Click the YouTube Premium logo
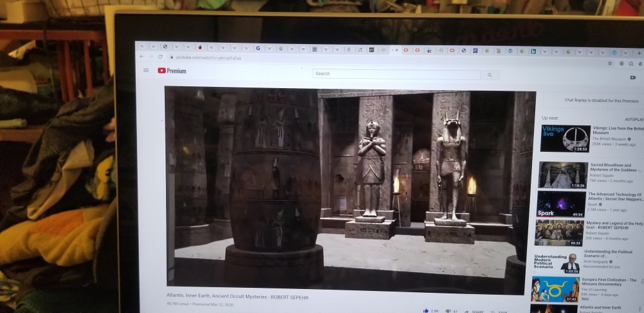The image size is (644, 313). (172, 71)
